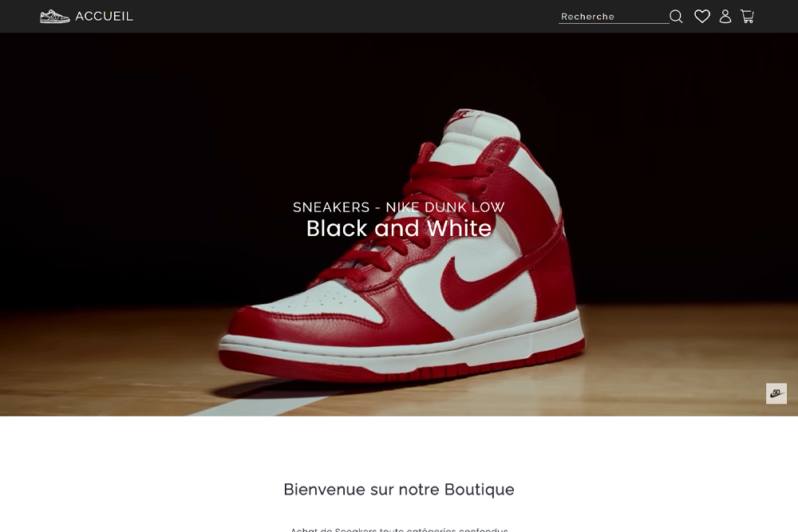798x532 pixels.
Task: Click the magnifying glass search icon
Action: click(676, 16)
